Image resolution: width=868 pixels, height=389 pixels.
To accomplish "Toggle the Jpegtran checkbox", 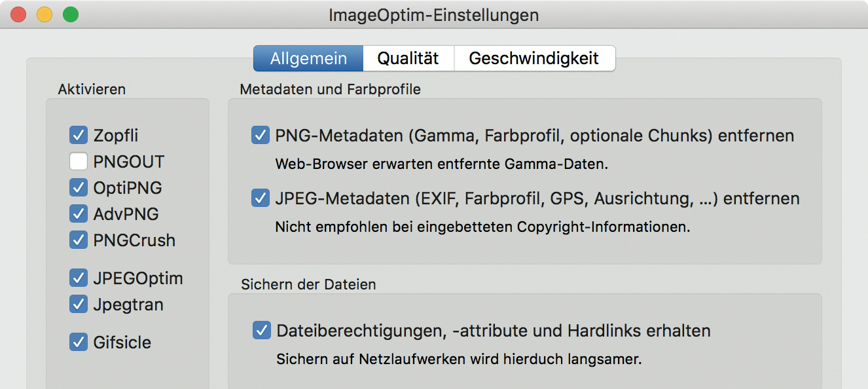I will click(79, 305).
